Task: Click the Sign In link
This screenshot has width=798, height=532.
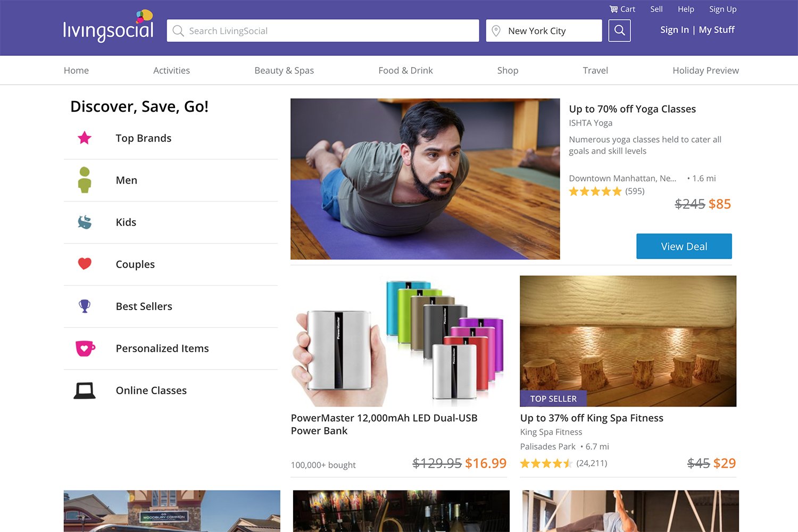Action: [x=674, y=30]
